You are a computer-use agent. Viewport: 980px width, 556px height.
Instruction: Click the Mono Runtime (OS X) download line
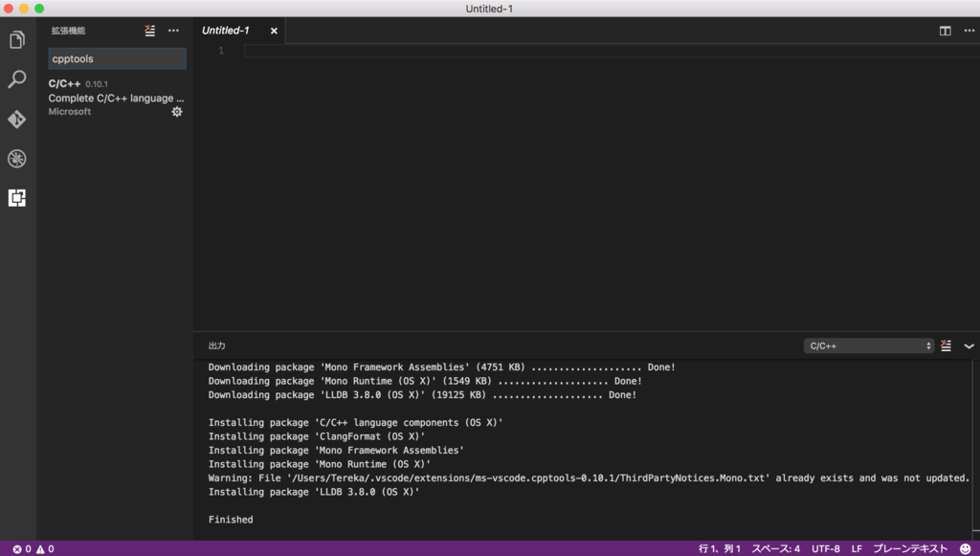coord(425,381)
